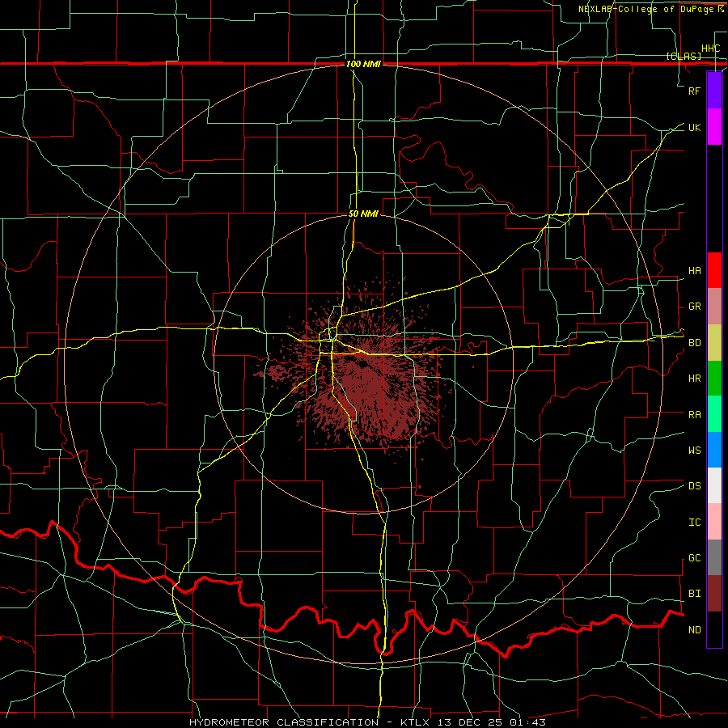Screen dimensions: 728x728
Task: Select the blue WS legend color swatch
Action: 714,450
